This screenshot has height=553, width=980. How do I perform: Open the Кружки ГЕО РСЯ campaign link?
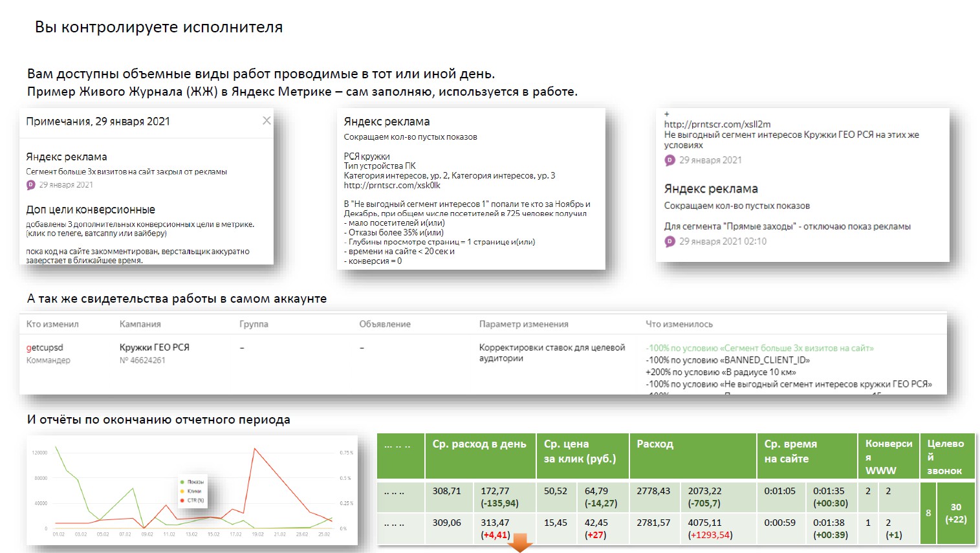(154, 347)
